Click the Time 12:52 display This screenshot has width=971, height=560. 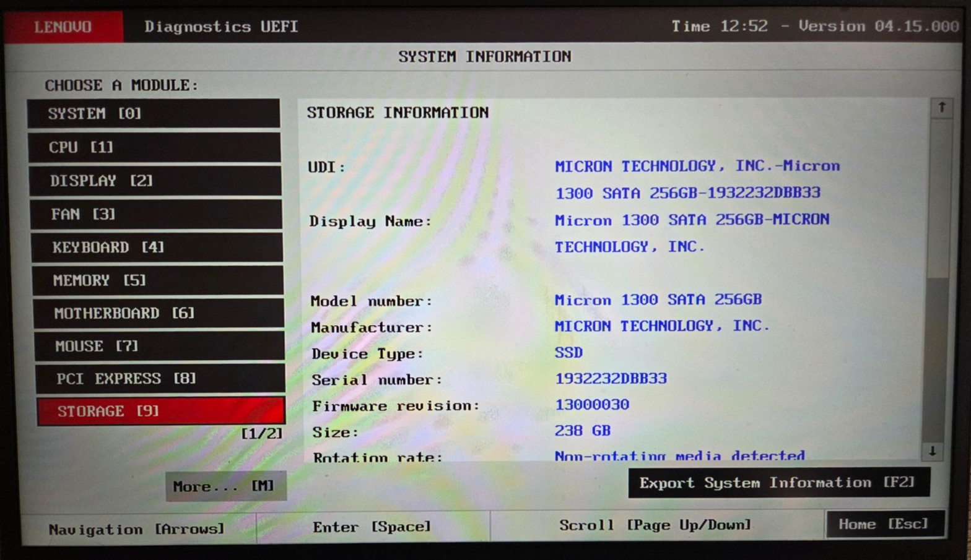click(x=720, y=26)
